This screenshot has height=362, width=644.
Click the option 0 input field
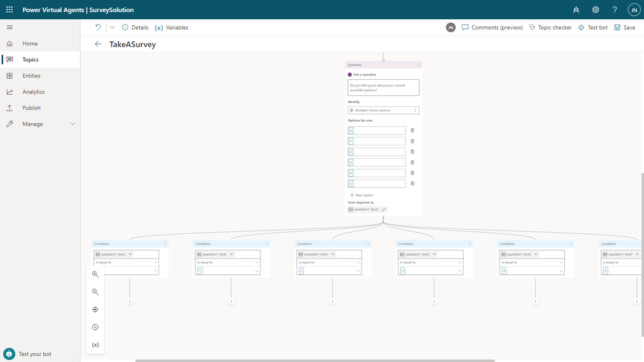click(376, 131)
